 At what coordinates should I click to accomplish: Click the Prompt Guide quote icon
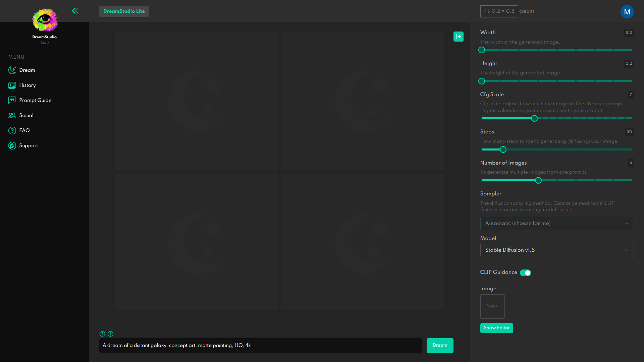click(x=12, y=100)
